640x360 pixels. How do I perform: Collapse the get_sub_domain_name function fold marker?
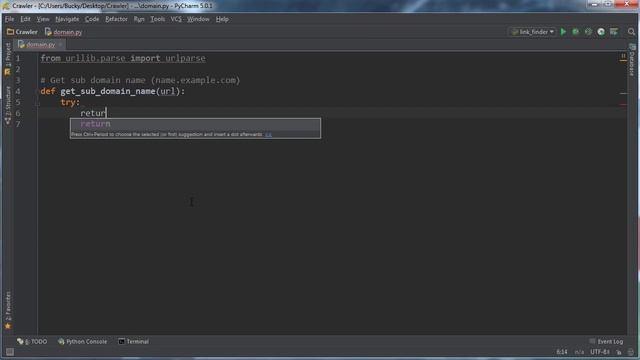(37, 92)
